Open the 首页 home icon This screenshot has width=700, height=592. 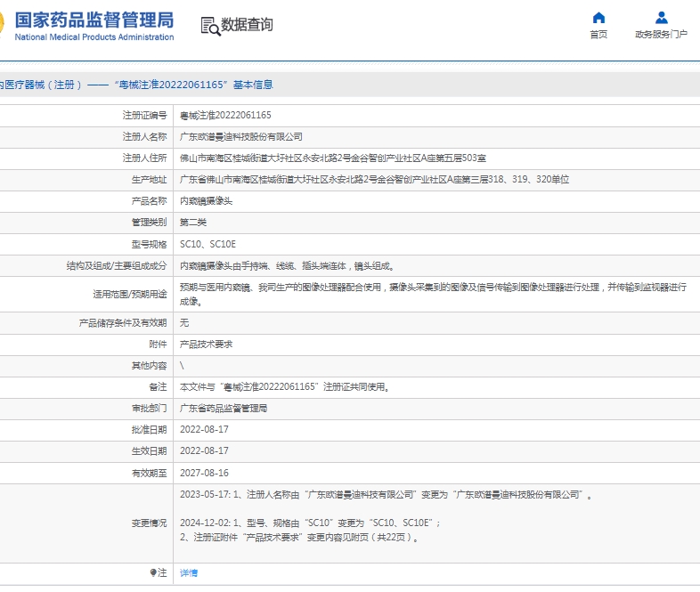598,18
